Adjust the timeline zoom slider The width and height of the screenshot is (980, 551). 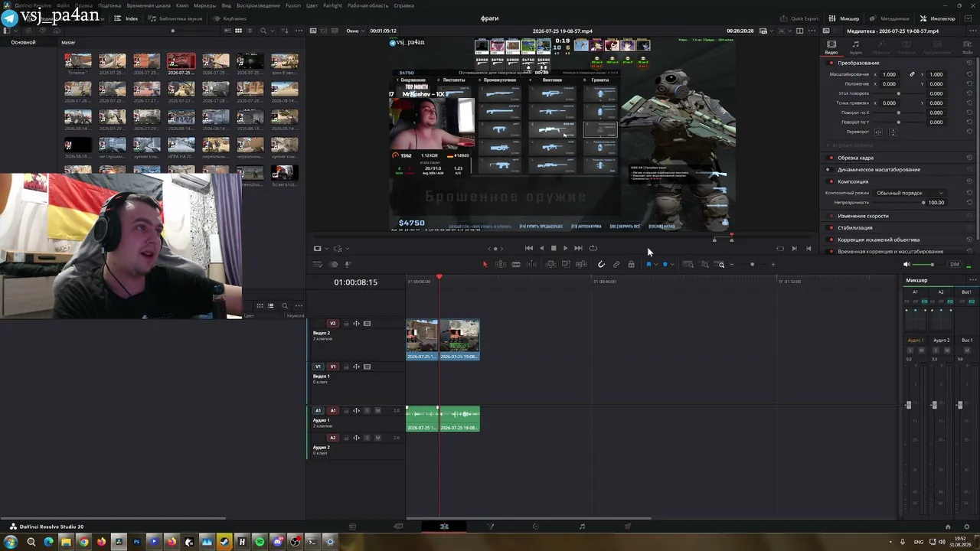click(x=752, y=265)
